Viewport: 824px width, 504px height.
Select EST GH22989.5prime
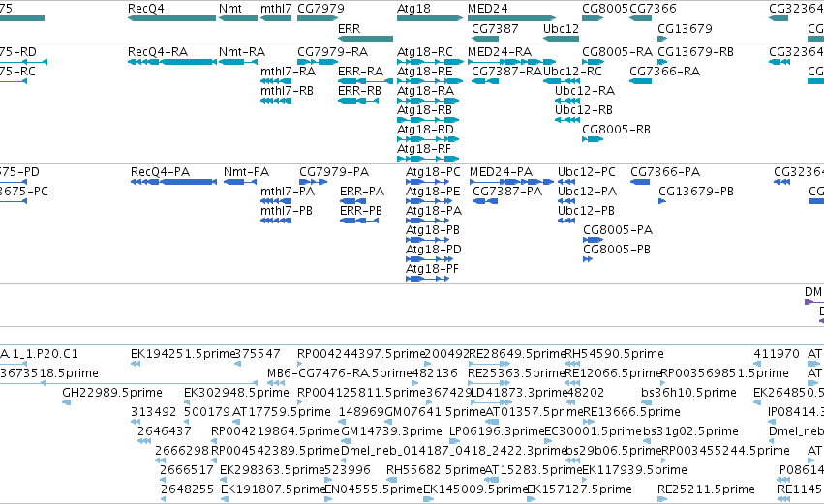[66, 402]
